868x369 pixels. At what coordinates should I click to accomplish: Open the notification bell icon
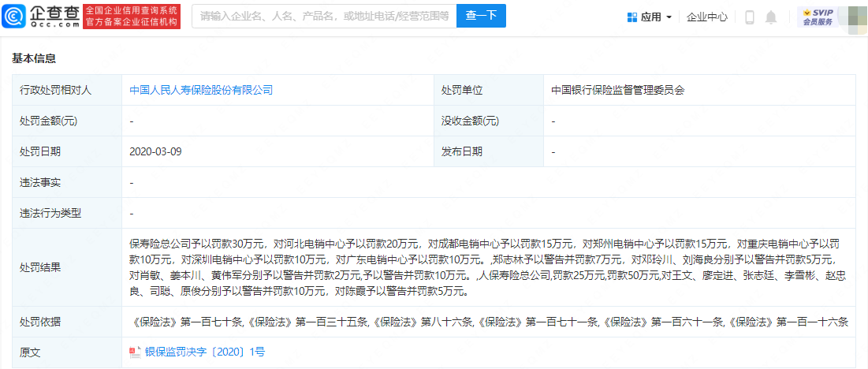click(770, 17)
